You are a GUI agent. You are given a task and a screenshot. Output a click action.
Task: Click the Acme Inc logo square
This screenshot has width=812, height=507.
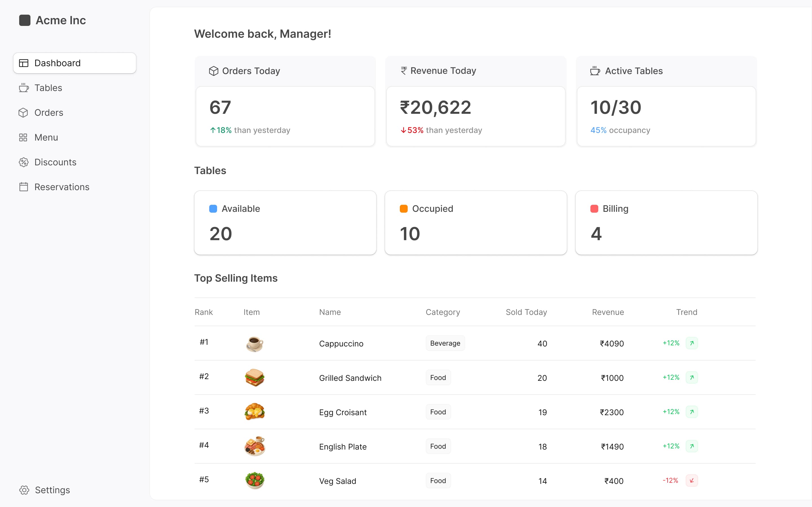(x=25, y=21)
